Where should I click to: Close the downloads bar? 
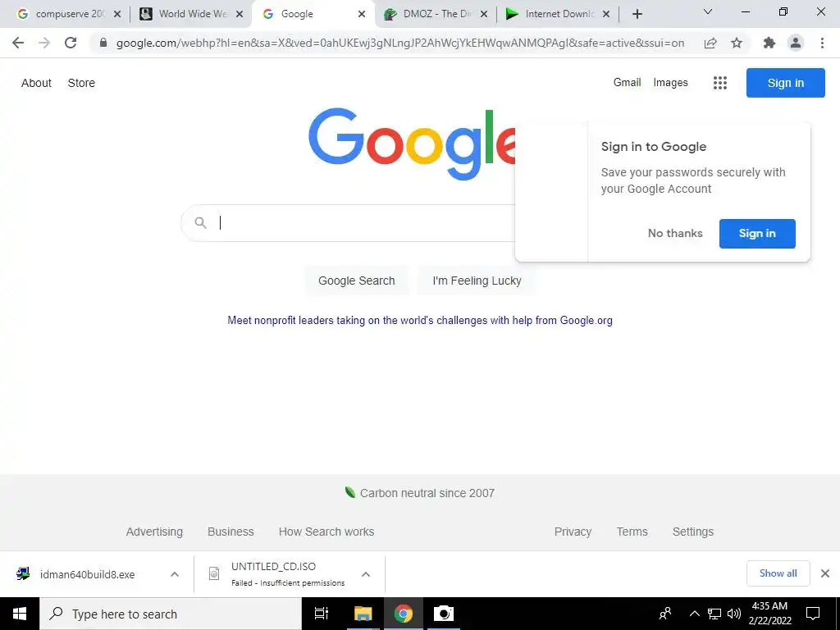[825, 573]
